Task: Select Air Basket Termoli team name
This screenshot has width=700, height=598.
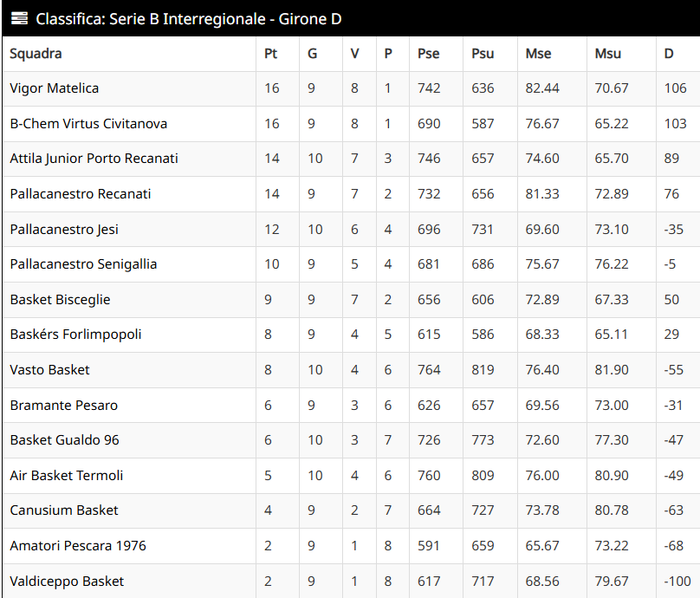Action: [x=67, y=476]
